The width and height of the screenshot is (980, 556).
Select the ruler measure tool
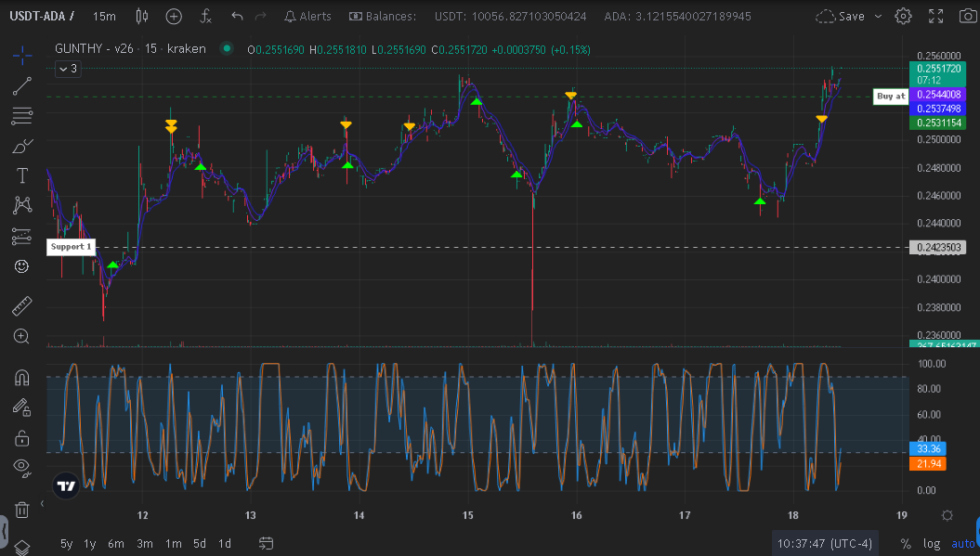coord(22,305)
